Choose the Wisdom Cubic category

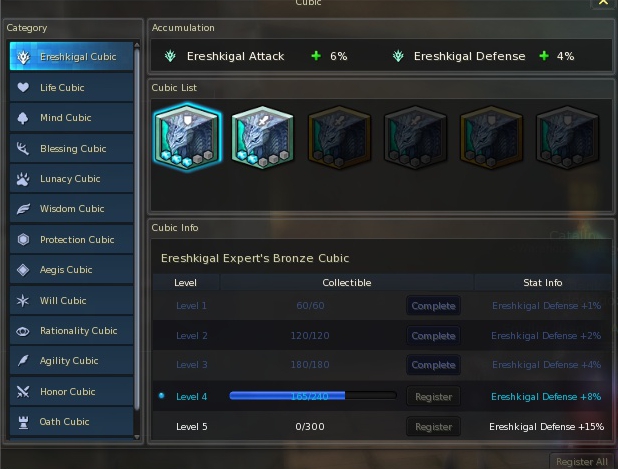tap(71, 209)
